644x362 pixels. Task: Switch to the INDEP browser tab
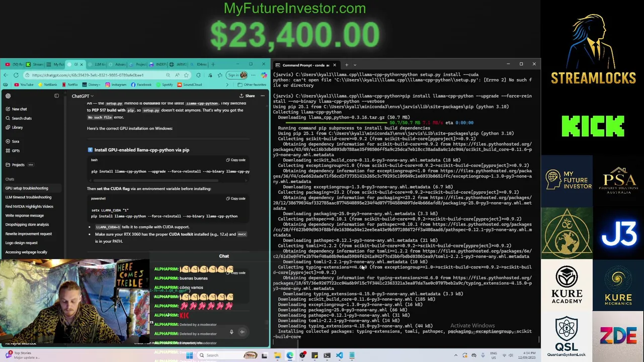(157, 64)
